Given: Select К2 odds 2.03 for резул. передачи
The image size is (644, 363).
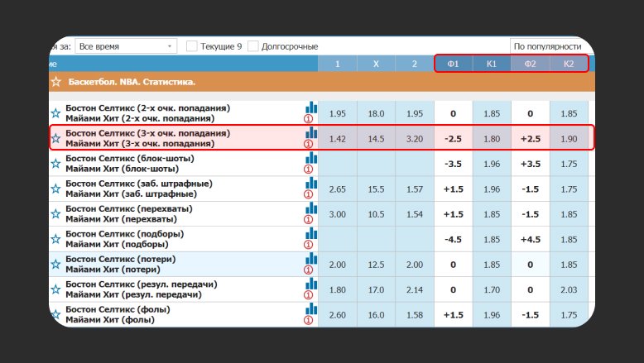Looking at the screenshot, I should 569,289.
